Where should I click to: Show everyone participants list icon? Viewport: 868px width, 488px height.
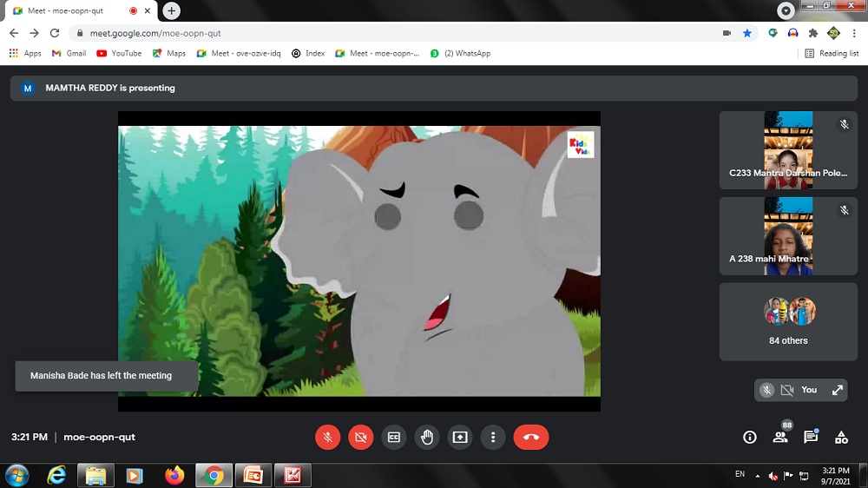[x=780, y=437]
